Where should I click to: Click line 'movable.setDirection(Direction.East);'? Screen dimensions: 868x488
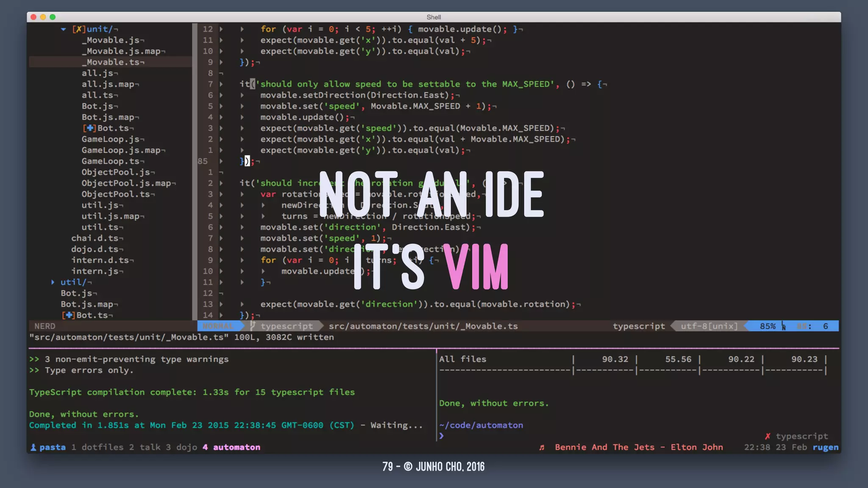coord(357,95)
